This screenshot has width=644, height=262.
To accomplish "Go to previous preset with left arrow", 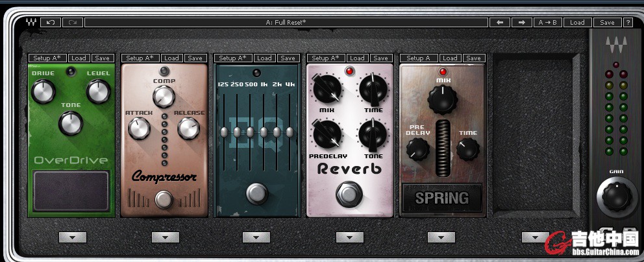I will [499, 22].
